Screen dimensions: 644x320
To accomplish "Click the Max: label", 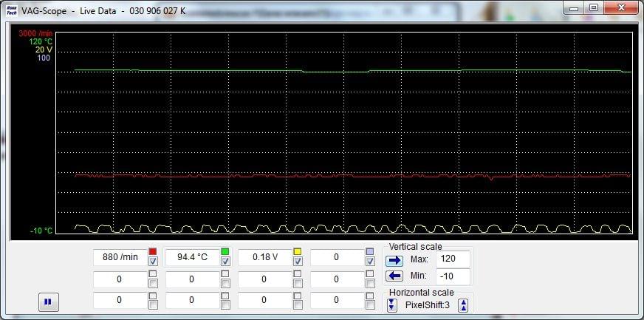I will pyautogui.click(x=419, y=259).
